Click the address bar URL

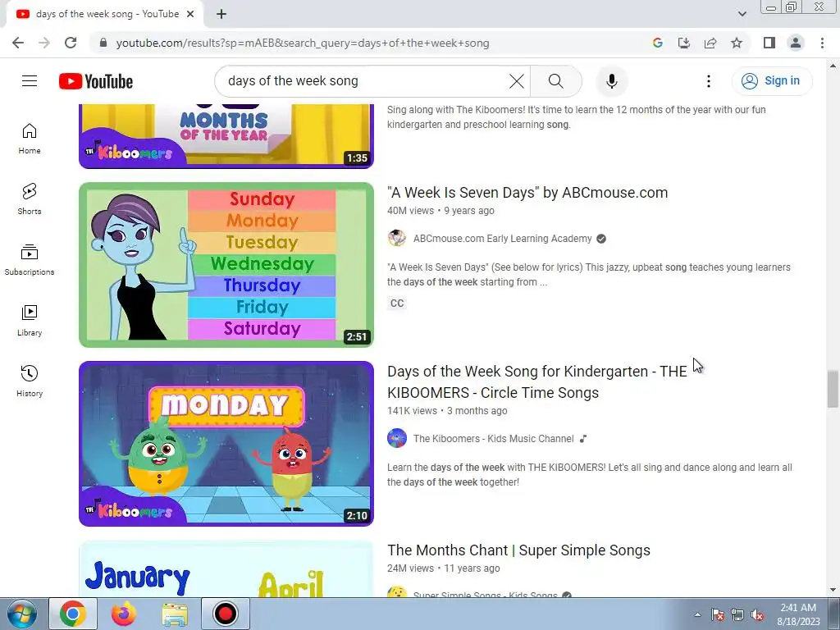coord(302,43)
